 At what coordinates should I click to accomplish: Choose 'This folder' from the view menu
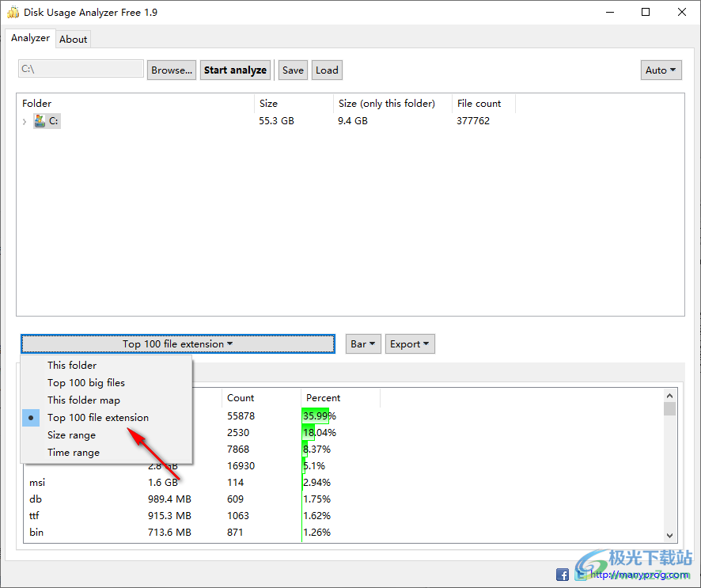coord(107,366)
